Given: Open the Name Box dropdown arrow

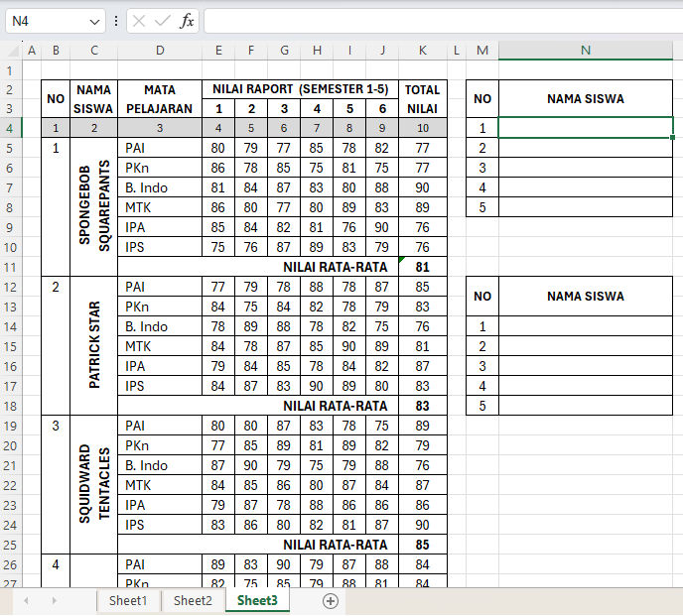Looking at the screenshot, I should (94, 22).
